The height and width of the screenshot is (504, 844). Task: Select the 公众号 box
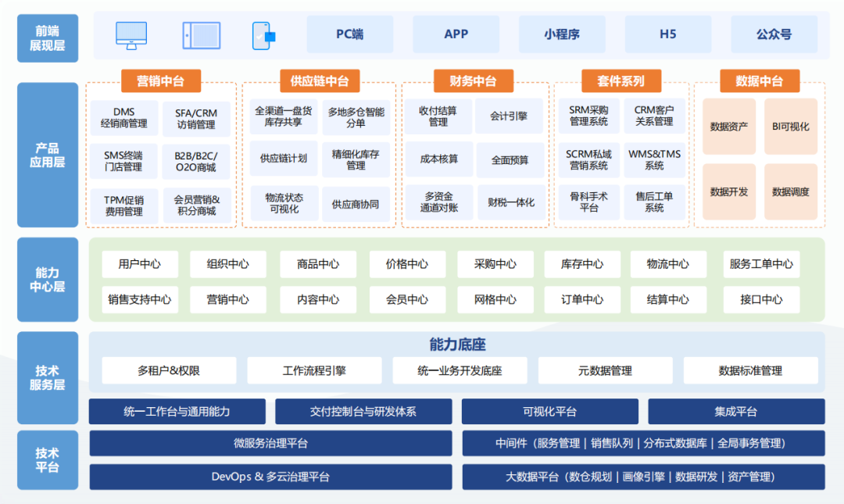click(774, 34)
